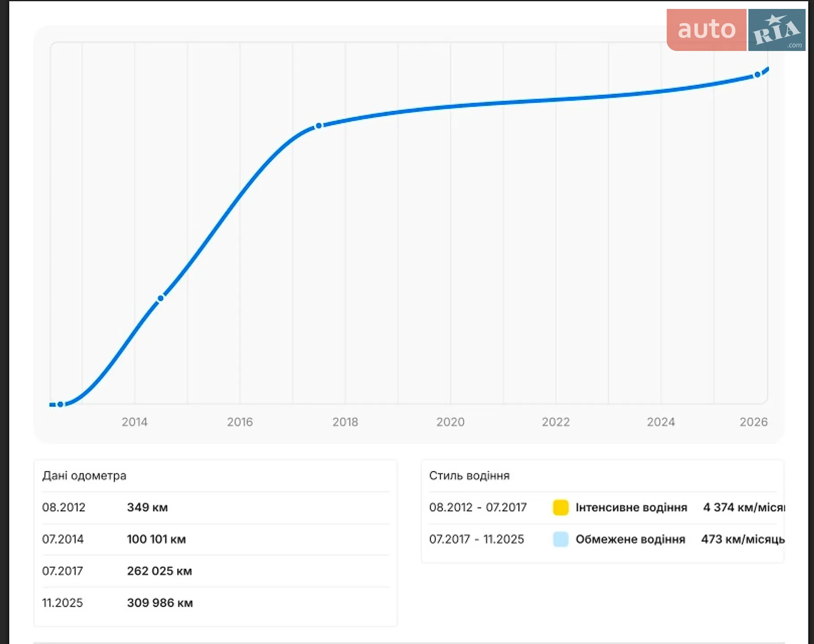Select the 11.2025 data point on chart
814x644 pixels.
(x=757, y=75)
